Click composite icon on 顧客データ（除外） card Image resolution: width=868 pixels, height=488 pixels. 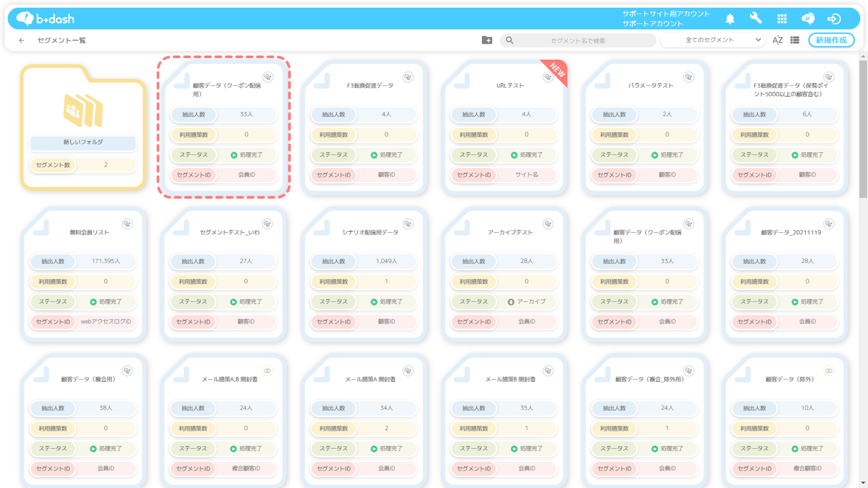coord(829,371)
